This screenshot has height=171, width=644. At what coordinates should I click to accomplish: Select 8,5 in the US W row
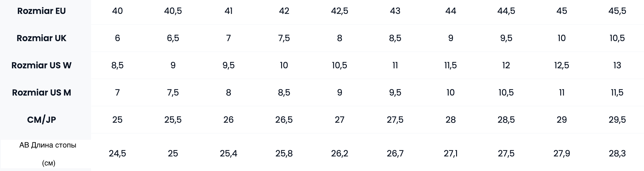tap(117, 66)
